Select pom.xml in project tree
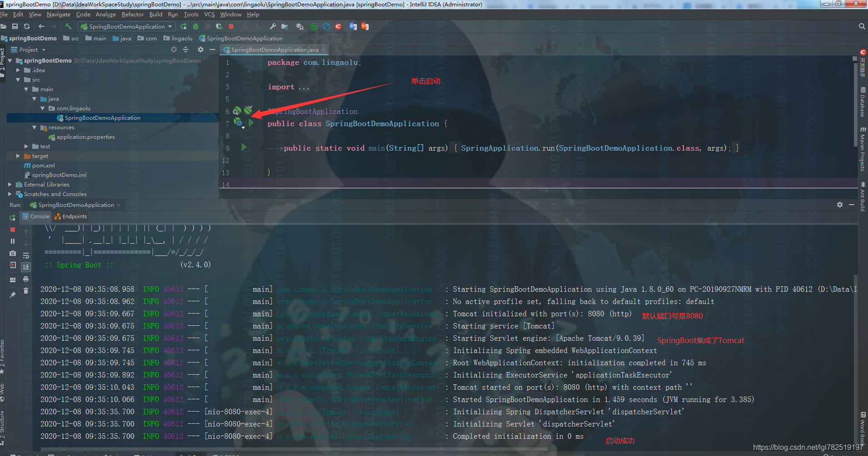 pyautogui.click(x=39, y=165)
